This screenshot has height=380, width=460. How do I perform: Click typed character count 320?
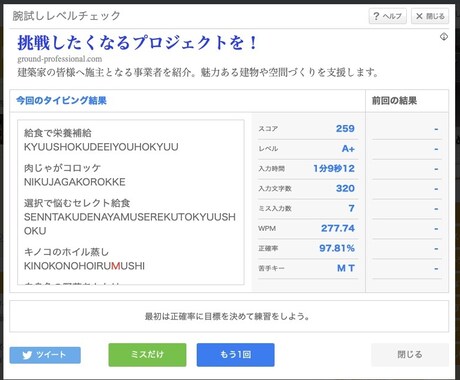point(345,188)
